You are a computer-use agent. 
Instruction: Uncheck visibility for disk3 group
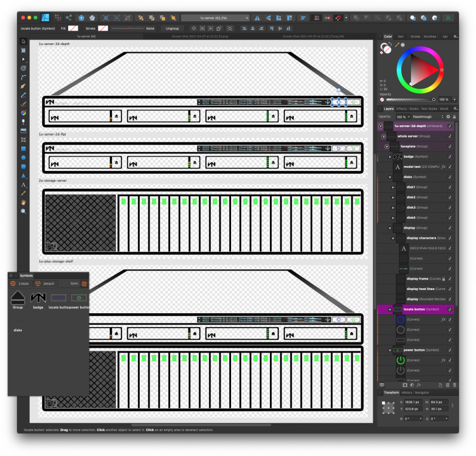coord(450,208)
